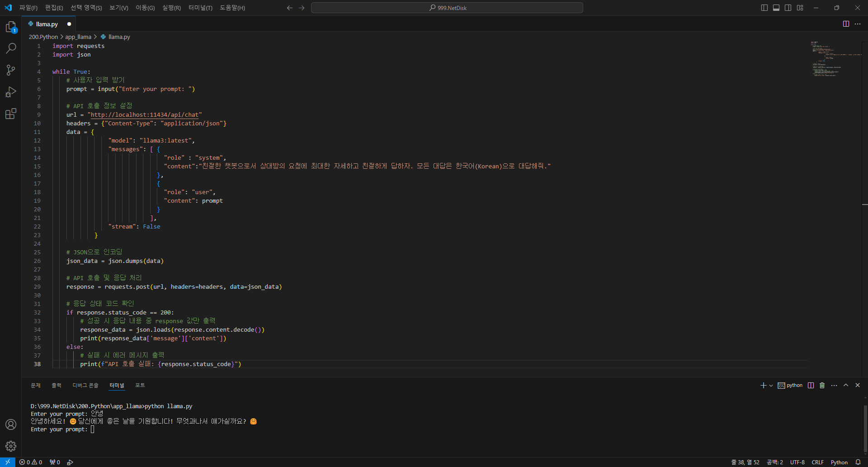
Task: Switch to the 출력 panel tab
Action: (57, 386)
